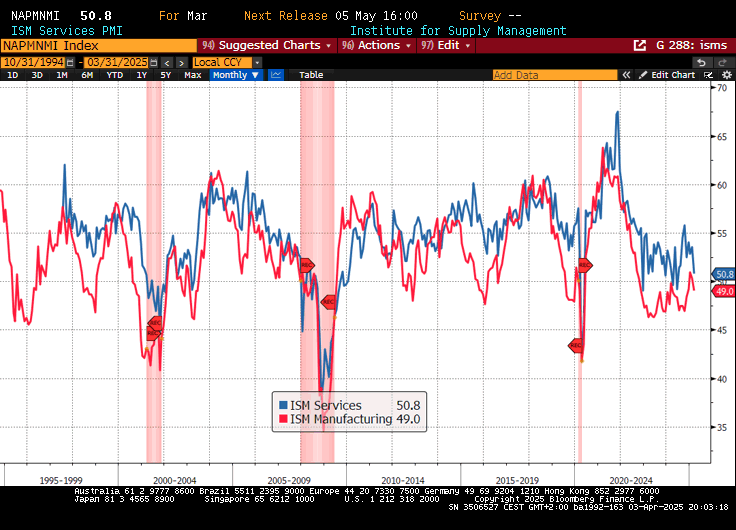Click the 2000-2004 axis label
This screenshot has width=736, height=530.
tap(175, 480)
